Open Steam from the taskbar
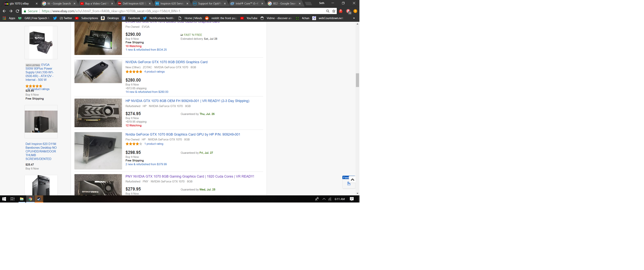This screenshot has width=644, height=270. pos(39,199)
